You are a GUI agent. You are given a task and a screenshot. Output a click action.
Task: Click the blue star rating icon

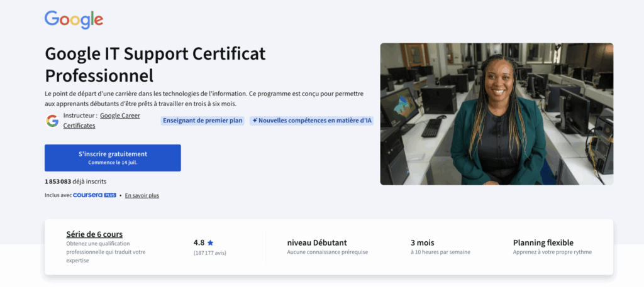[x=210, y=242]
